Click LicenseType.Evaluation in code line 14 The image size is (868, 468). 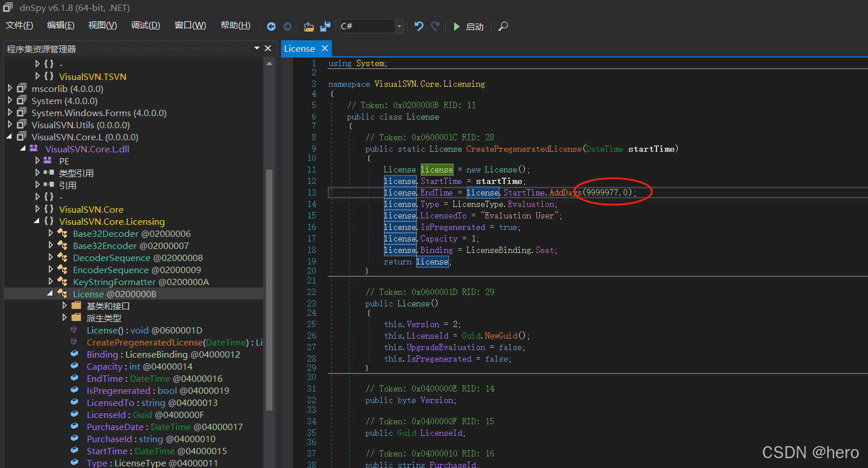504,204
